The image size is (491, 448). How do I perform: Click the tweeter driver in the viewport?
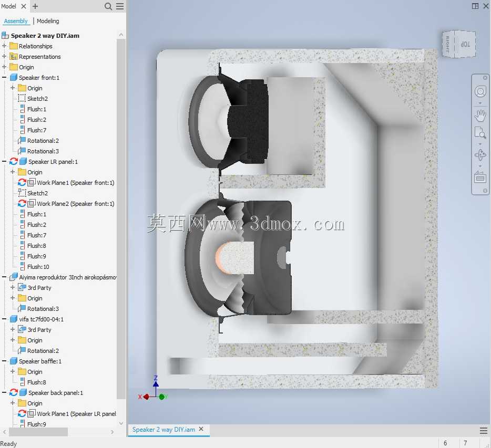(x=229, y=122)
